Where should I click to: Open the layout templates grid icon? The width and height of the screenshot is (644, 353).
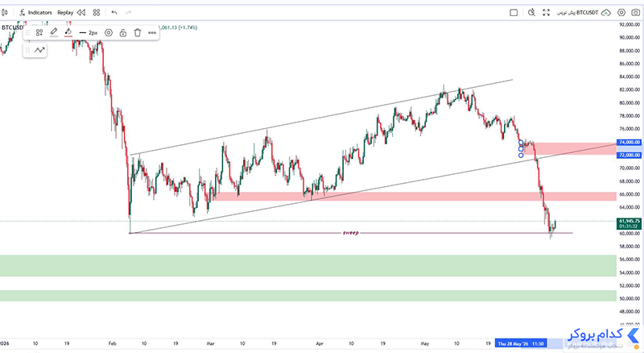coord(97,13)
